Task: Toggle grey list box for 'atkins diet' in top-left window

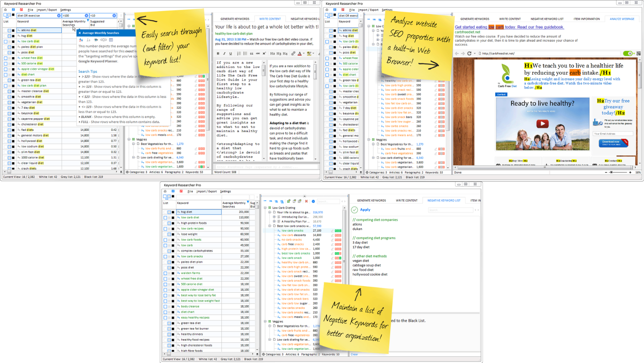Action: pyautogui.click(x=9, y=30)
